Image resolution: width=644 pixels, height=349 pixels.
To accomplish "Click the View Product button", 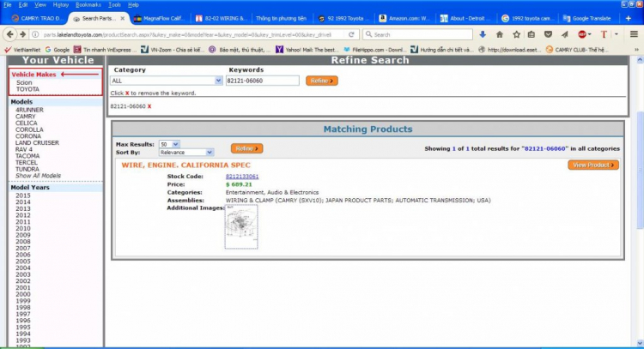I will tap(593, 165).
